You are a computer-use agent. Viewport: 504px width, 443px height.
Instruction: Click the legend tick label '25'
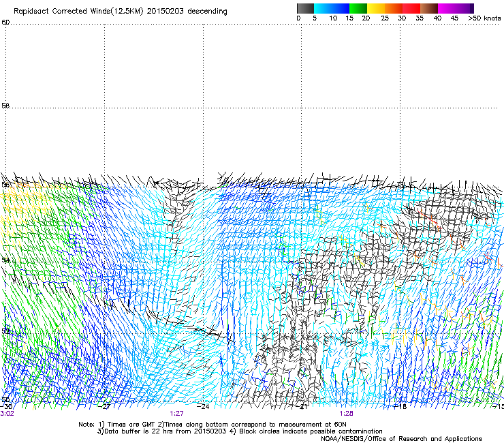[x=385, y=18]
